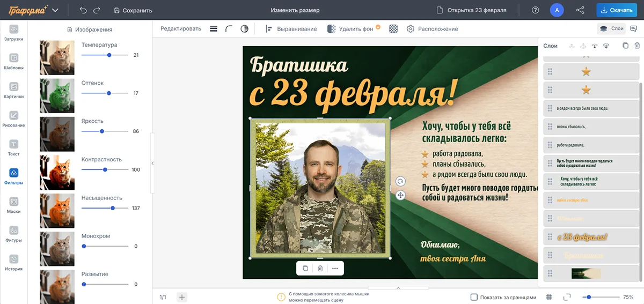Click the redo arrow icon
Viewport: 644px width, 304px height.
click(97, 10)
